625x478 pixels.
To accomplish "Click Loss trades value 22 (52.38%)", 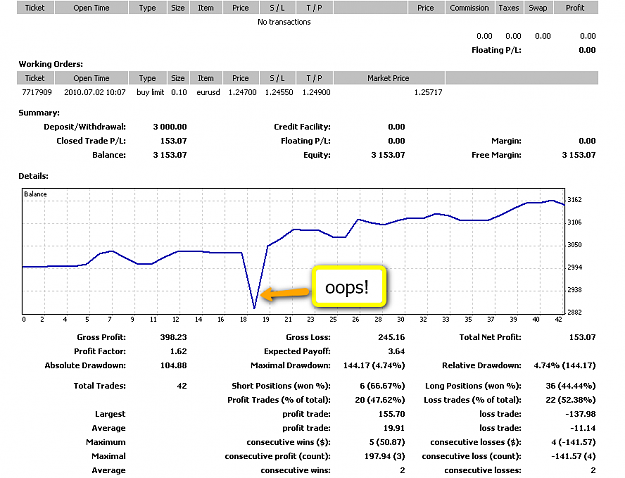I will click(x=570, y=400).
